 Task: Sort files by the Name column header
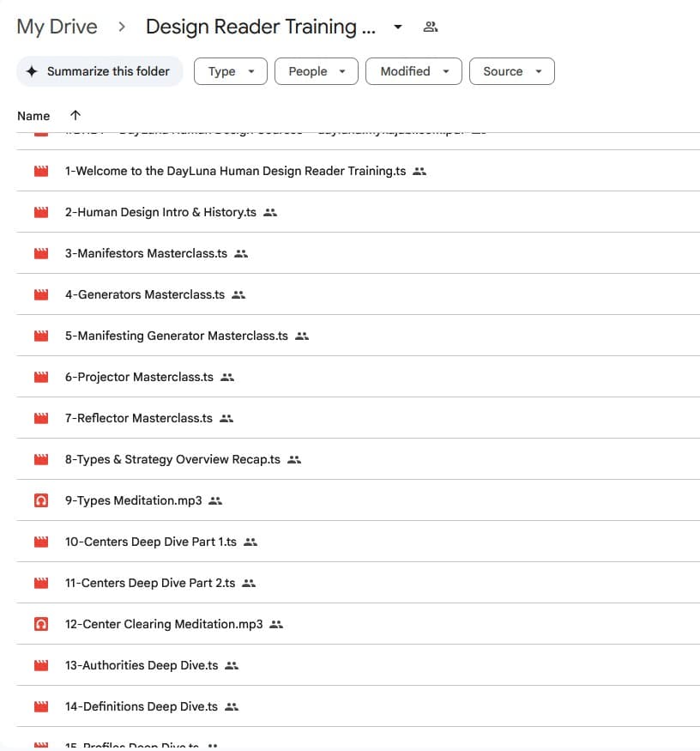[x=33, y=116]
